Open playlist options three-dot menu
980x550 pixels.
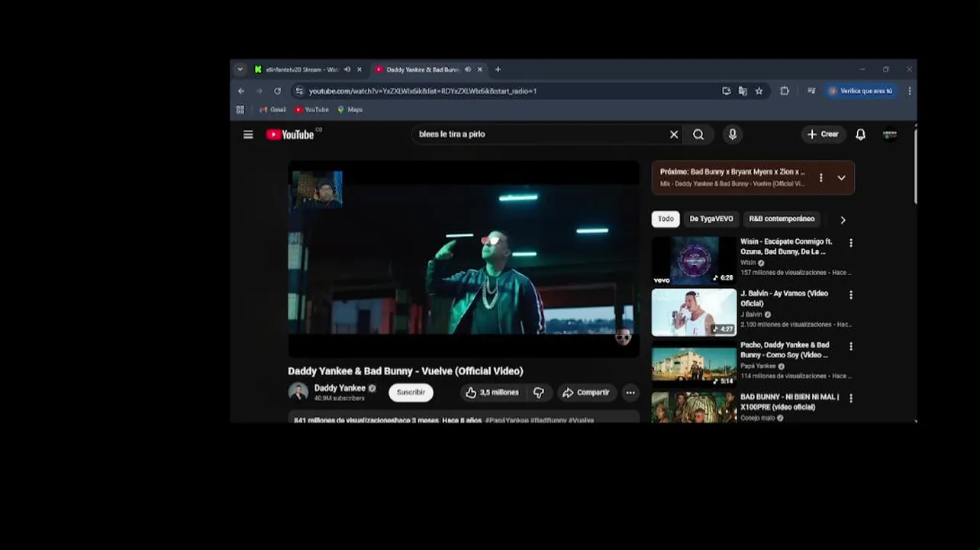pyautogui.click(x=820, y=178)
